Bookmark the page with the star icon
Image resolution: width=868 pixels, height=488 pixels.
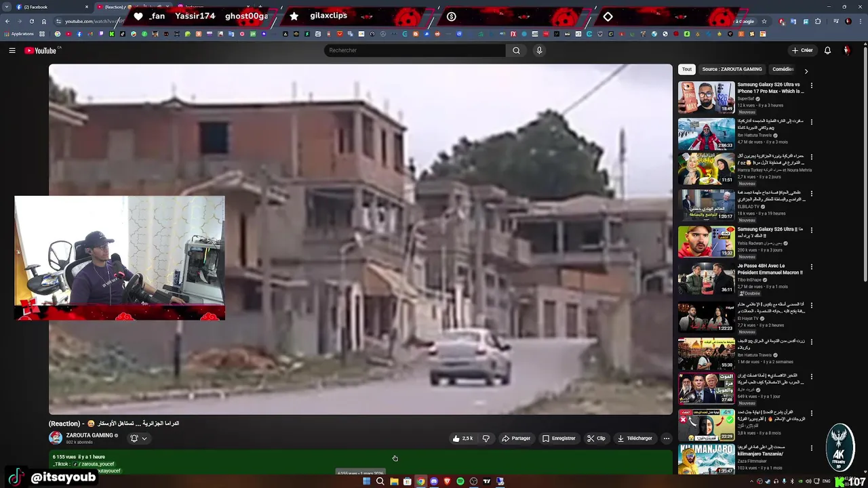tap(764, 21)
